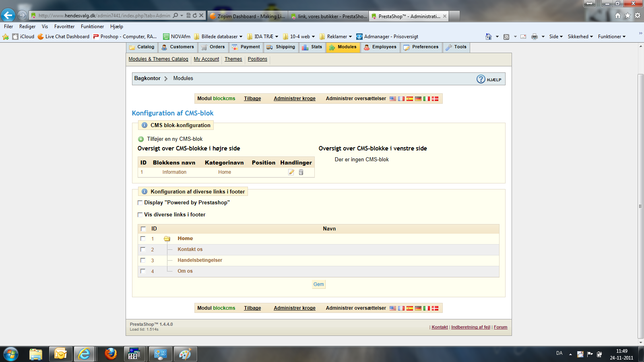644x362 pixels.
Task: Open the Positions sub-menu link
Action: [x=258, y=59]
